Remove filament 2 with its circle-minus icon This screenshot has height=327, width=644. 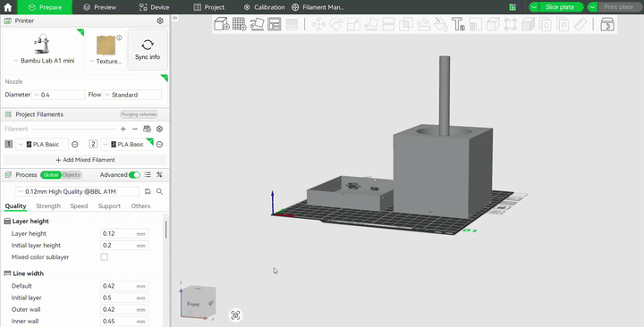pos(160,145)
